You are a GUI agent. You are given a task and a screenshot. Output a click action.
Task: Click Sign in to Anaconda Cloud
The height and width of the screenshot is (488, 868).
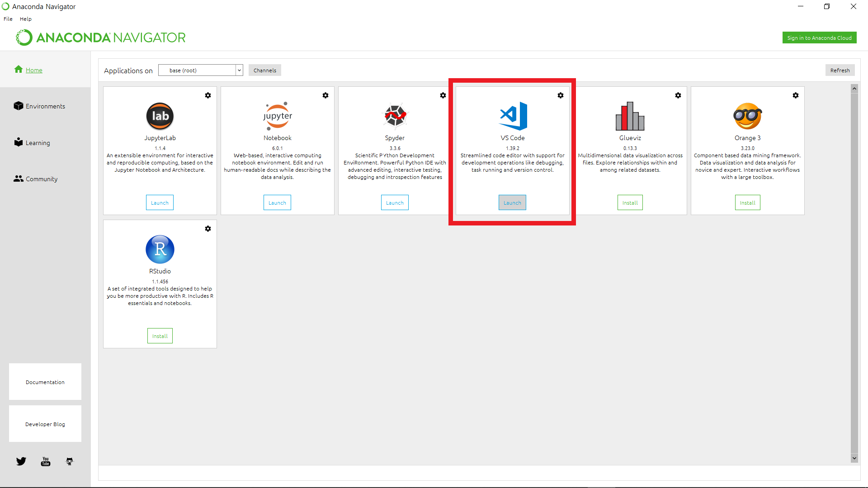coord(819,38)
